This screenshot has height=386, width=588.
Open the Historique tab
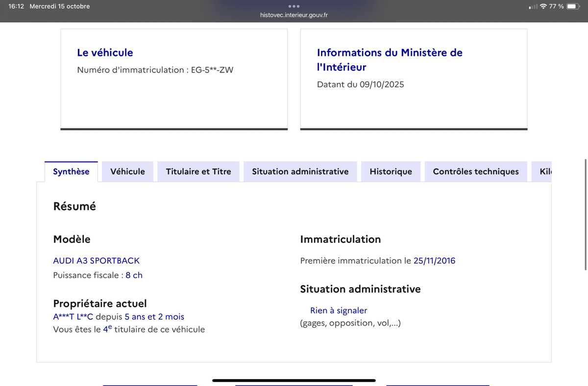point(391,171)
